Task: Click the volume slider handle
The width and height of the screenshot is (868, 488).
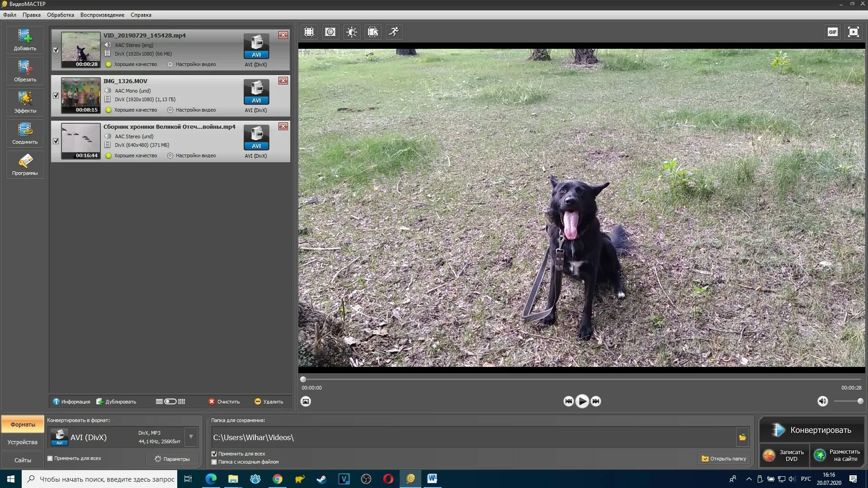Action: [x=860, y=401]
